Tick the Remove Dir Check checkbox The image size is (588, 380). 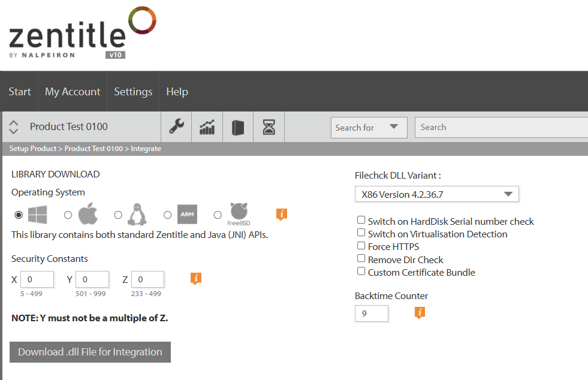point(361,258)
